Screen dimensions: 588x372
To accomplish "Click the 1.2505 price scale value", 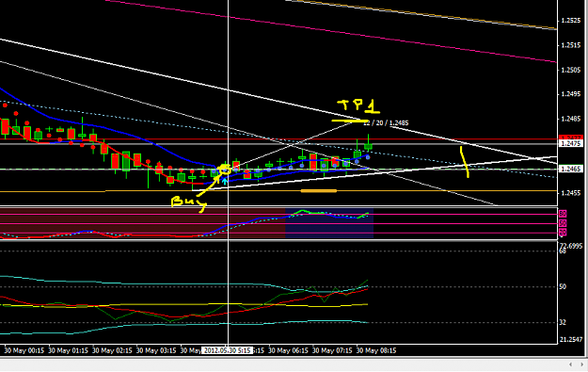I will 571,70.
